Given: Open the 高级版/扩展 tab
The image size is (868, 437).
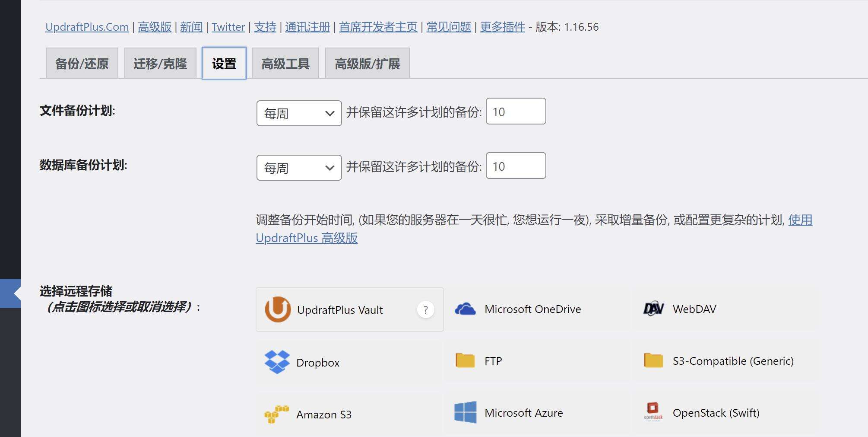Looking at the screenshot, I should pos(367,64).
